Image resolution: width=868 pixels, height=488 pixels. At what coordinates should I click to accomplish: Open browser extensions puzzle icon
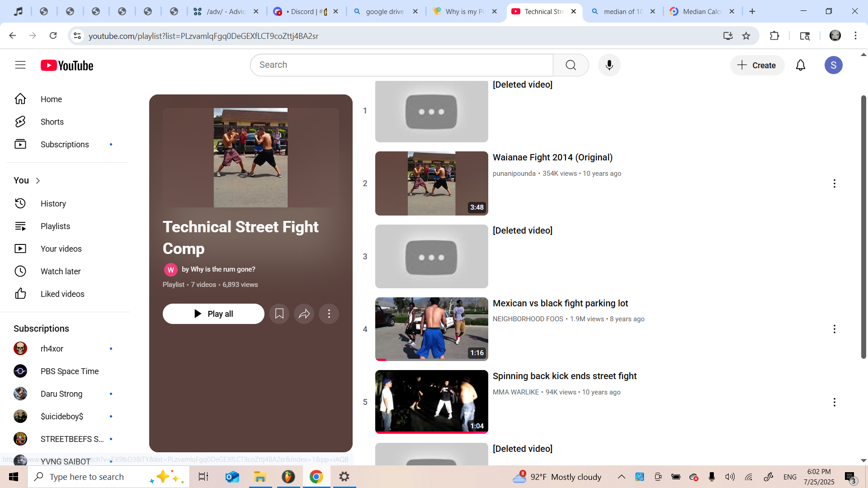[774, 36]
